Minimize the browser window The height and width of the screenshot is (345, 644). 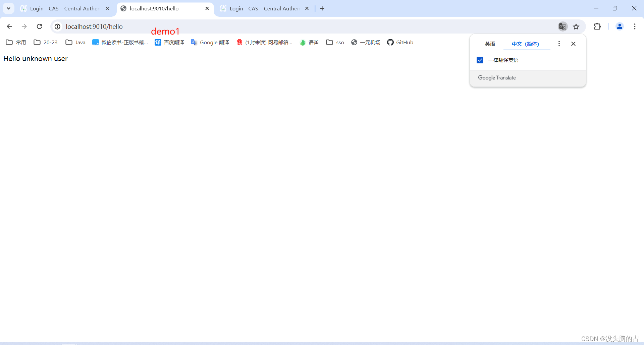tap(596, 8)
